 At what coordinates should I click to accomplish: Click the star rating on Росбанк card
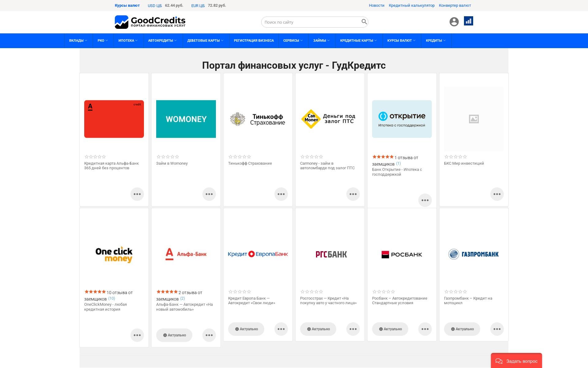(x=383, y=292)
